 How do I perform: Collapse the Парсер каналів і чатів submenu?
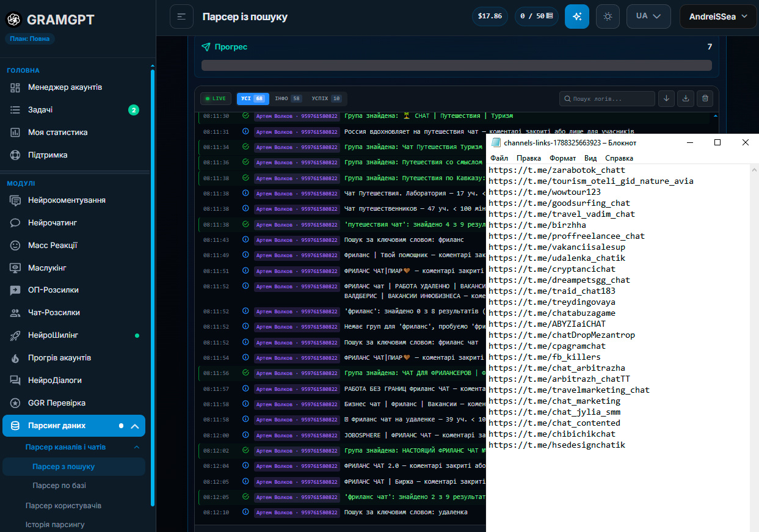click(136, 447)
